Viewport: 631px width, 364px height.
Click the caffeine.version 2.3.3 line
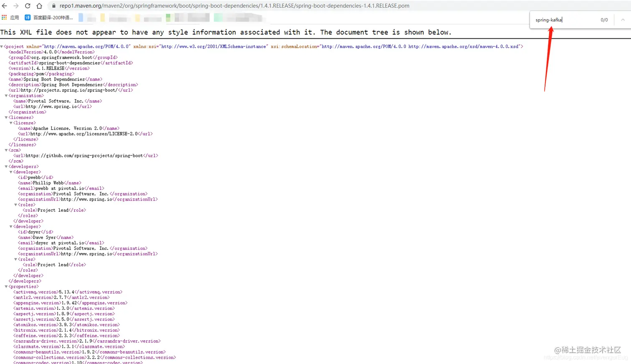66,335
